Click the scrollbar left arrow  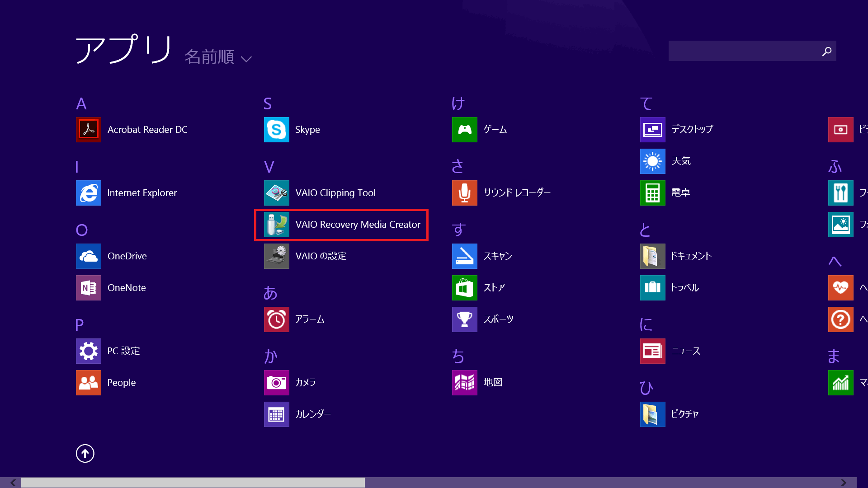point(13,483)
